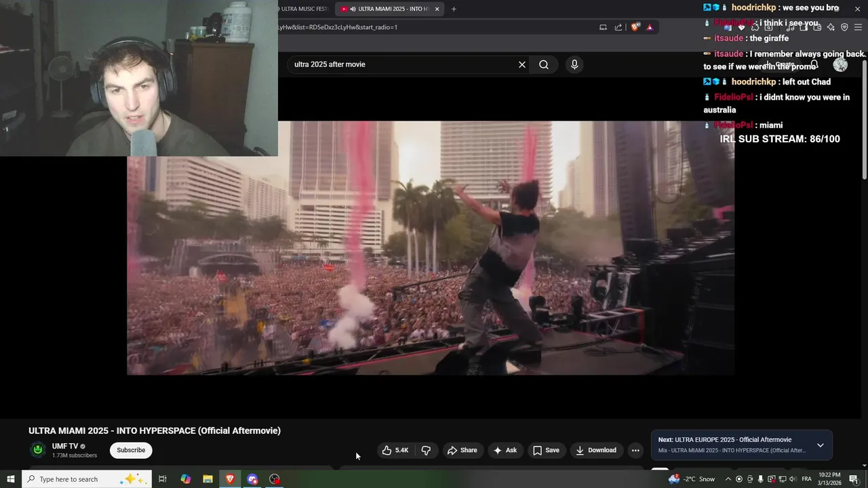Expand the hidden system tray icons
868x488 pixels.
[x=728, y=479]
